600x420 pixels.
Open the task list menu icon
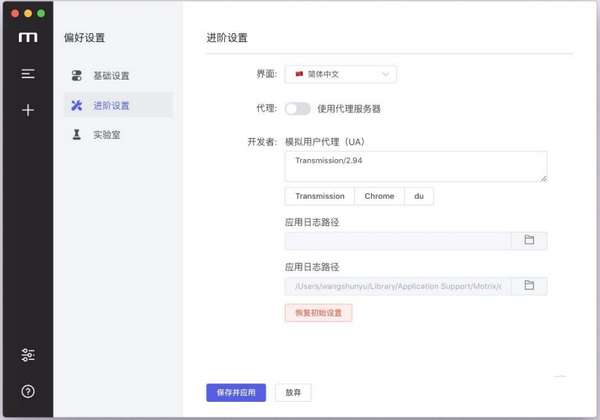(28, 73)
